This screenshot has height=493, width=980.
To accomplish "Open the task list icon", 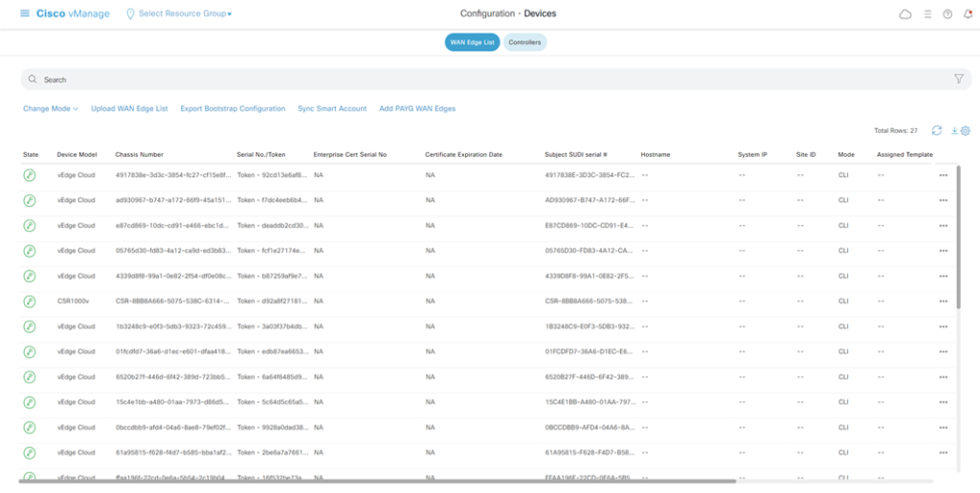I will (927, 14).
